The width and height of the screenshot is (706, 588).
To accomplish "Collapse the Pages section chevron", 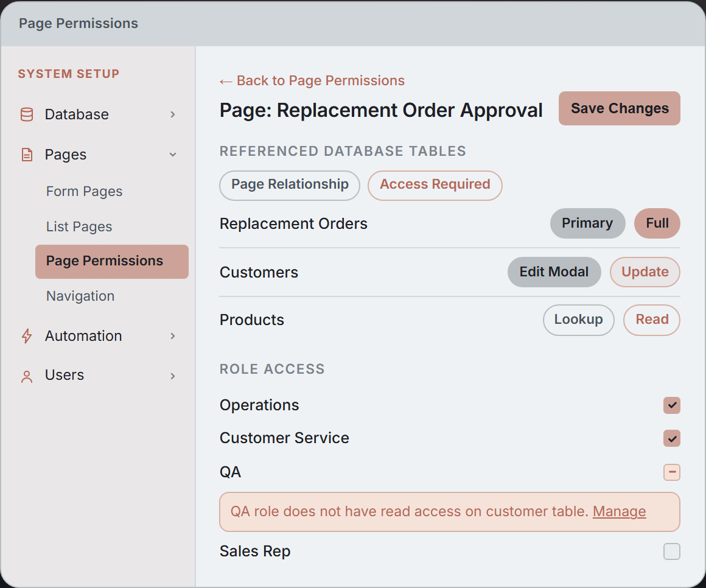I will [x=173, y=155].
